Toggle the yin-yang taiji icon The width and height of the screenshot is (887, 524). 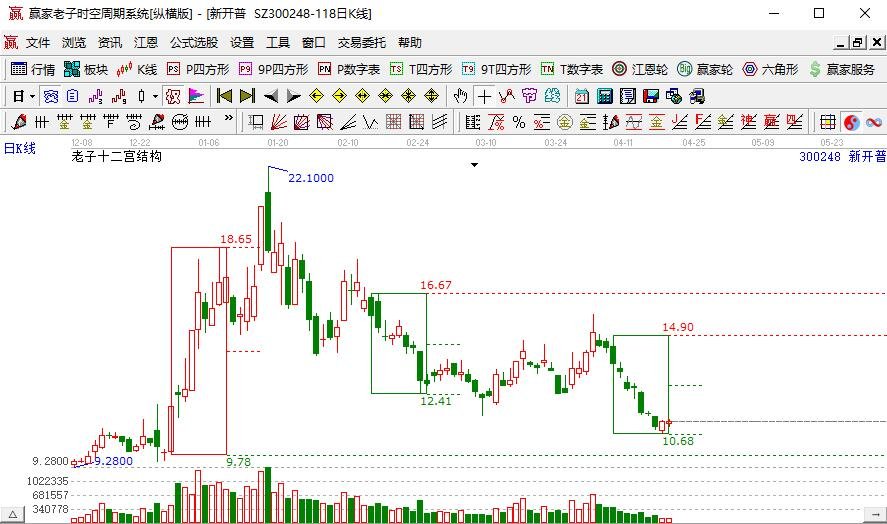(x=851, y=122)
